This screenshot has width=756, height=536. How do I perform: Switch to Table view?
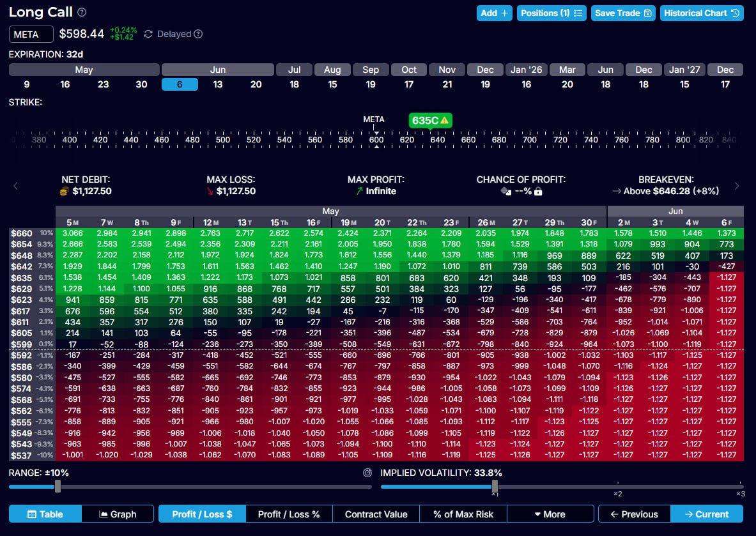tap(45, 514)
